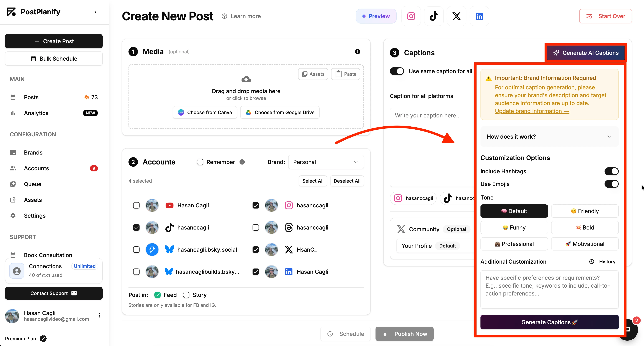The image size is (644, 346).
Task: Select the Friendly tone
Action: (585, 211)
